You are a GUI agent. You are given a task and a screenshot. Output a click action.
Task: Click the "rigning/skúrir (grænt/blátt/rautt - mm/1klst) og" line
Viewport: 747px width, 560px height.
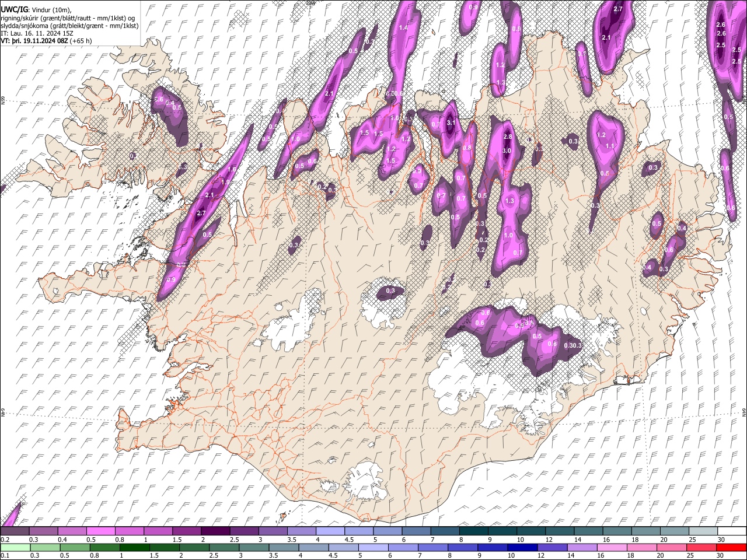(x=68, y=17)
